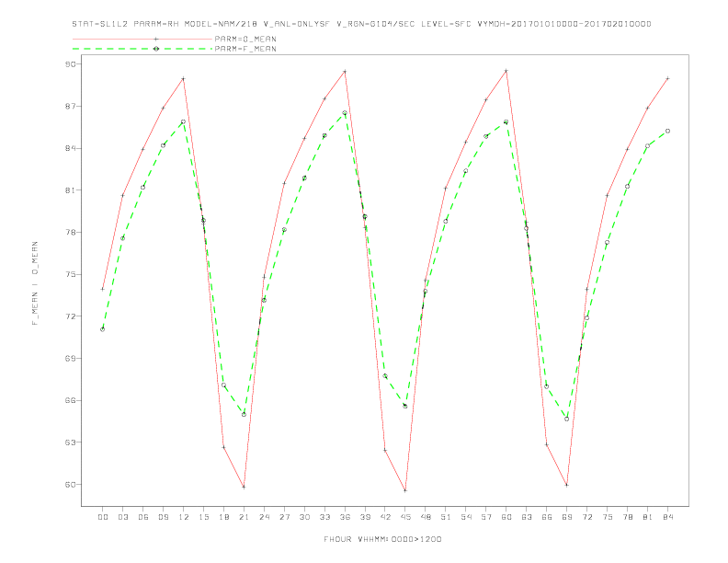Click the y-axis tick label 72
The width and height of the screenshot is (728, 563).
[71, 316]
